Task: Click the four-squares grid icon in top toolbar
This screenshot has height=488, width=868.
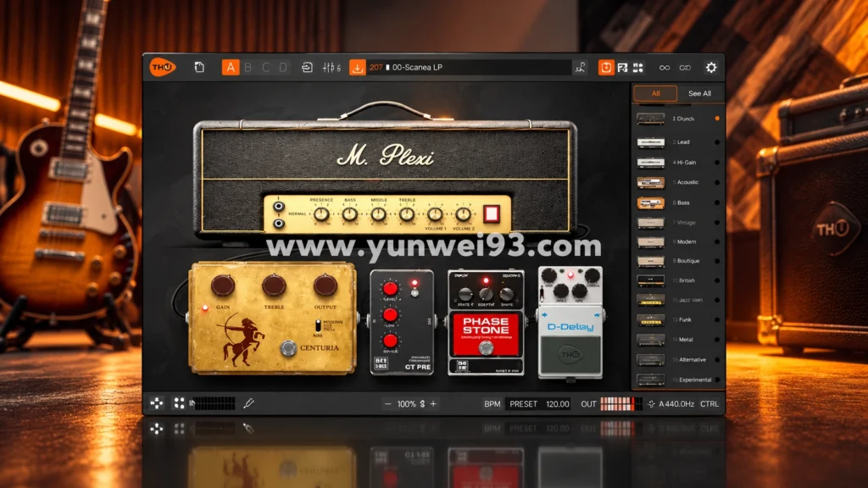Action: tap(638, 68)
